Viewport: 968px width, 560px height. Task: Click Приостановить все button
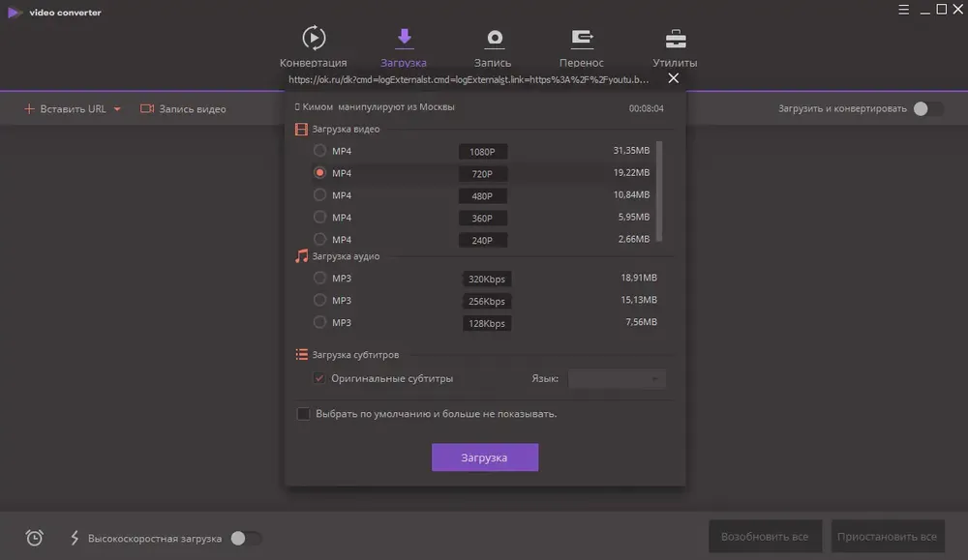(x=887, y=537)
